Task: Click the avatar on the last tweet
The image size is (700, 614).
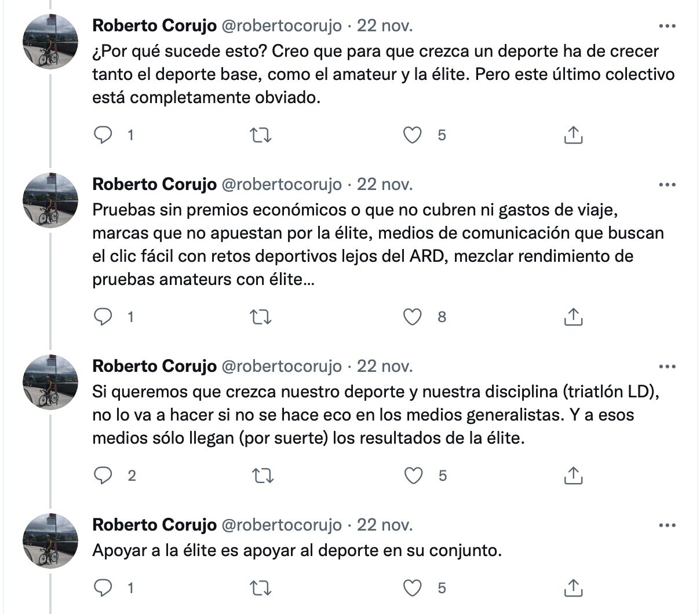Action: tap(50, 540)
